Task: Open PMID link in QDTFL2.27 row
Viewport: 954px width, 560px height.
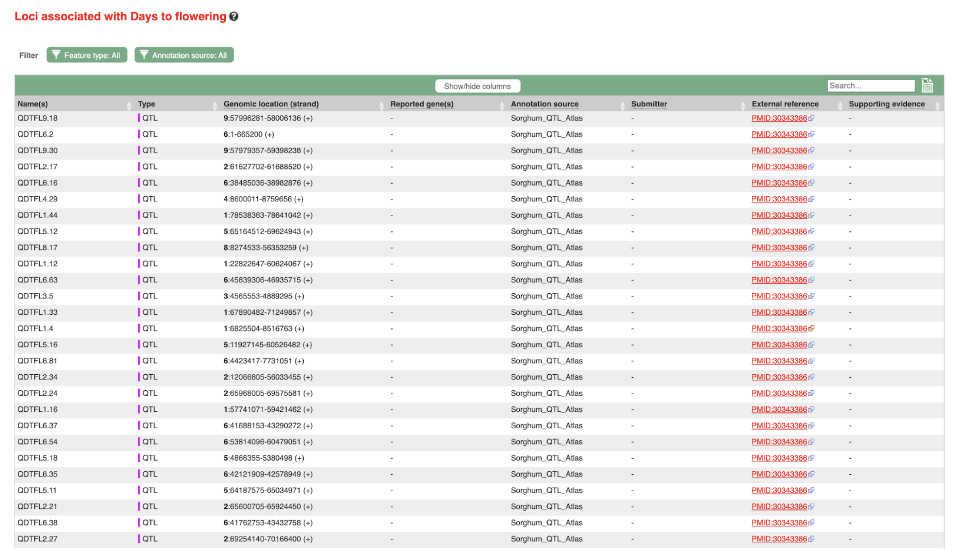Action: click(x=779, y=539)
